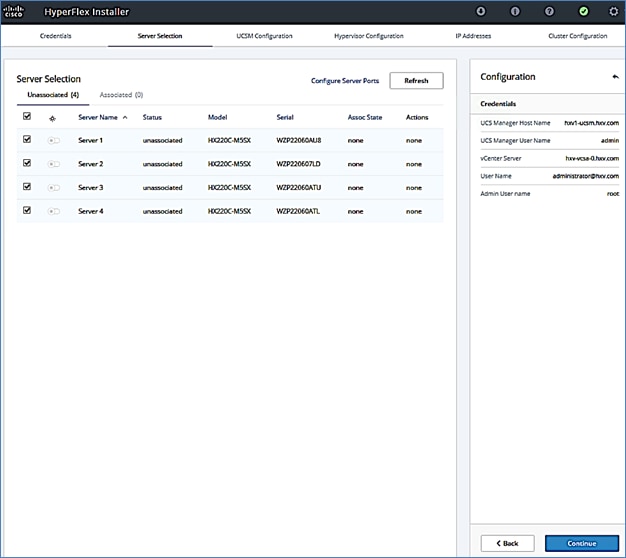626x558 pixels.
Task: Open the info icon in top bar
Action: [x=515, y=11]
